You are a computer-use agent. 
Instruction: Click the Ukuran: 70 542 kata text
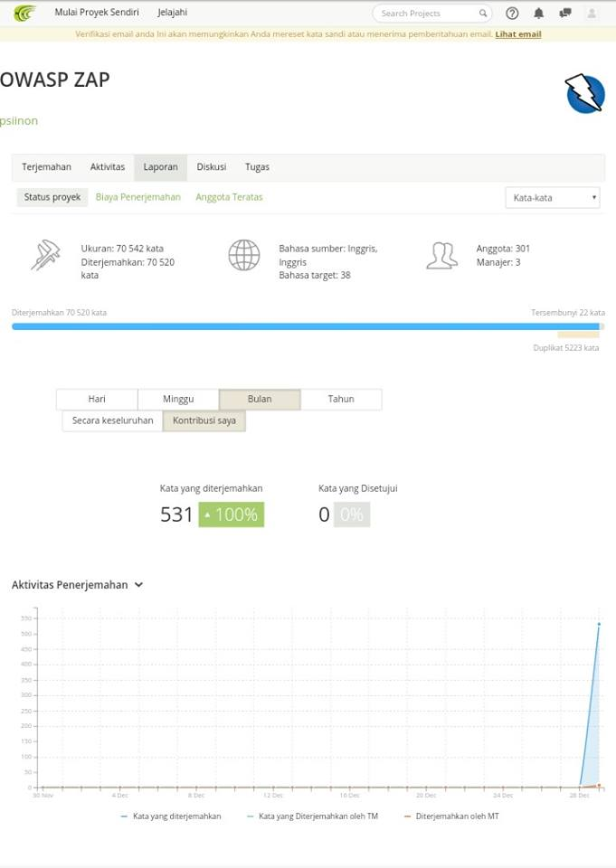pyautogui.click(x=122, y=249)
